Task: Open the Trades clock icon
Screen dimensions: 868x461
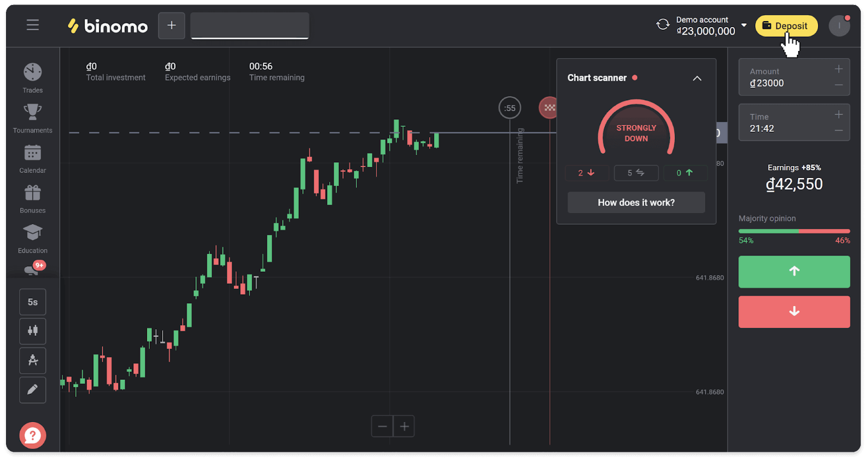Action: pyautogui.click(x=33, y=72)
